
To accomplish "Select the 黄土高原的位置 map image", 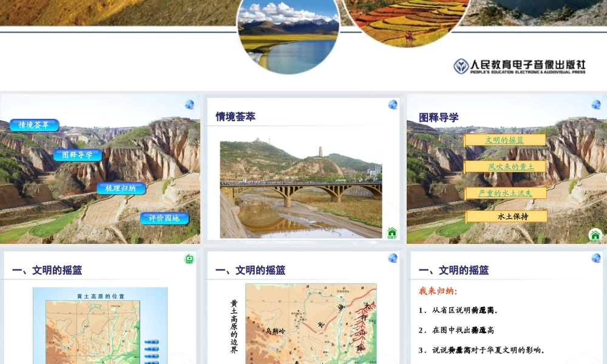I will tap(100, 326).
